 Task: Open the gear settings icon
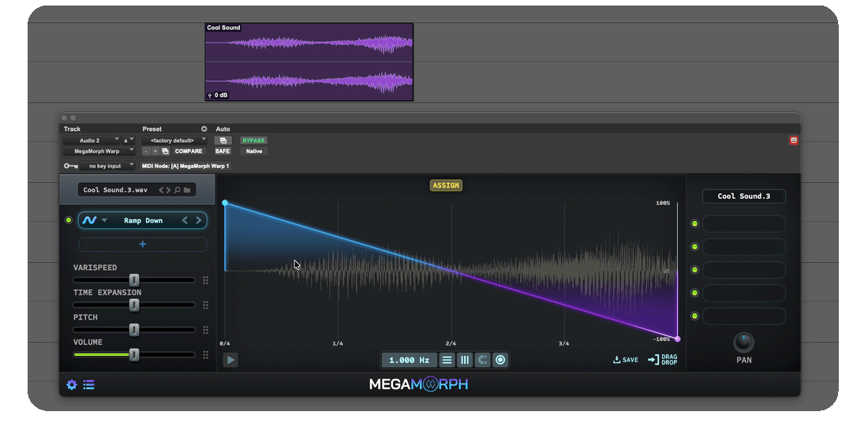[x=71, y=385]
